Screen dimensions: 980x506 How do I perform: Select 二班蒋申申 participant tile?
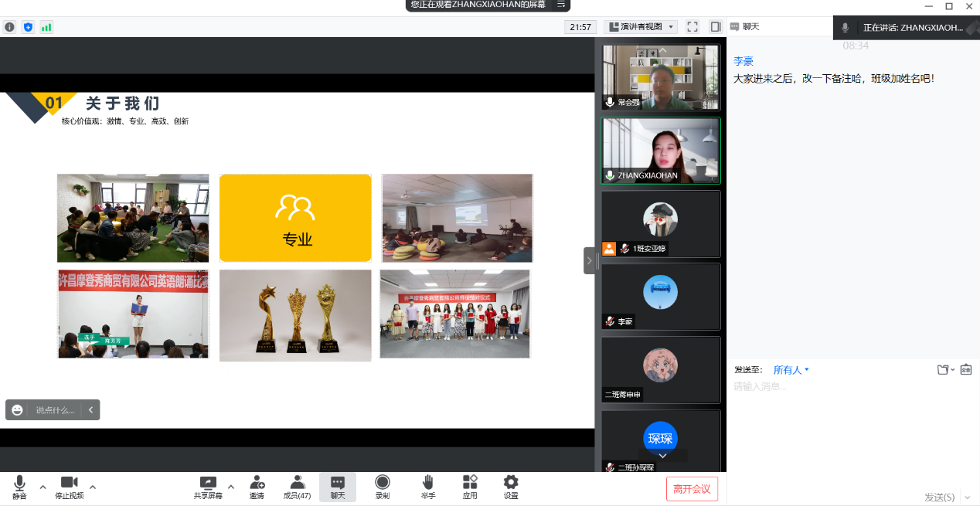pyautogui.click(x=661, y=369)
